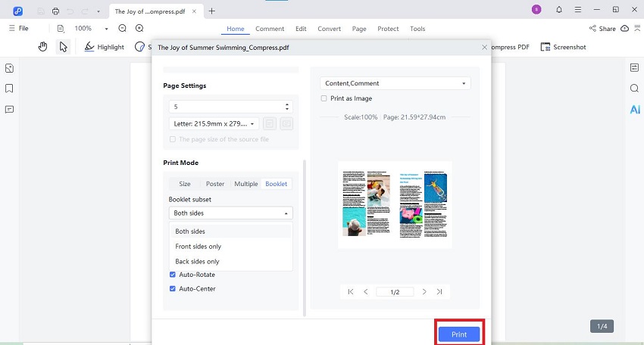644x345 pixels.
Task: Open the bookmarks panel icon
Action: pos(9,89)
